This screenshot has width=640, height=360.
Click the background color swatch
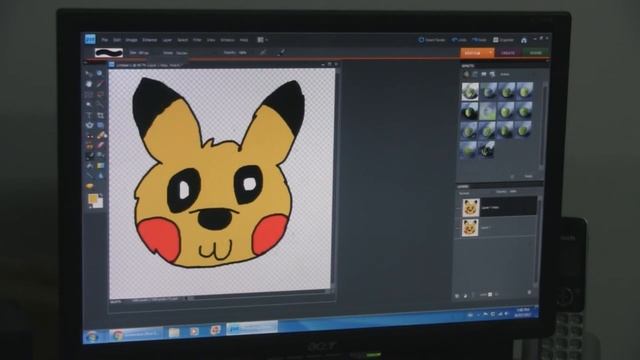pyautogui.click(x=99, y=204)
